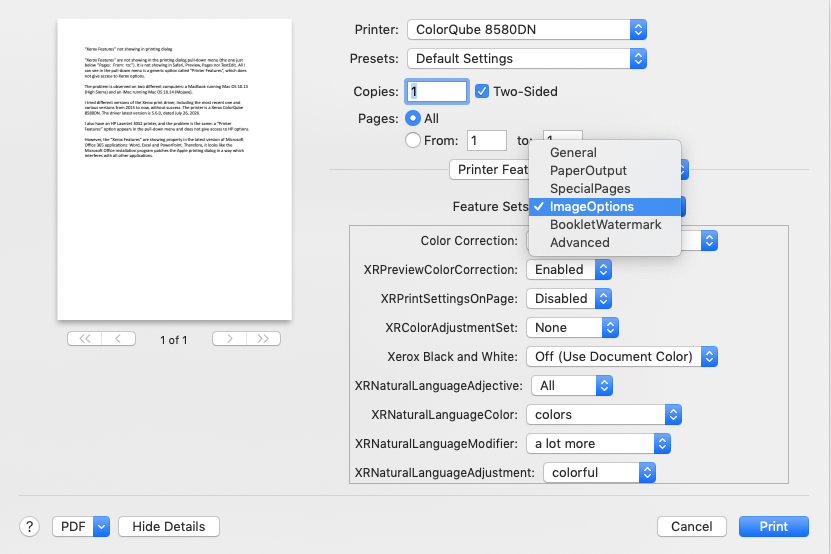Choose ImageOptions in the feature sets menu

605,207
